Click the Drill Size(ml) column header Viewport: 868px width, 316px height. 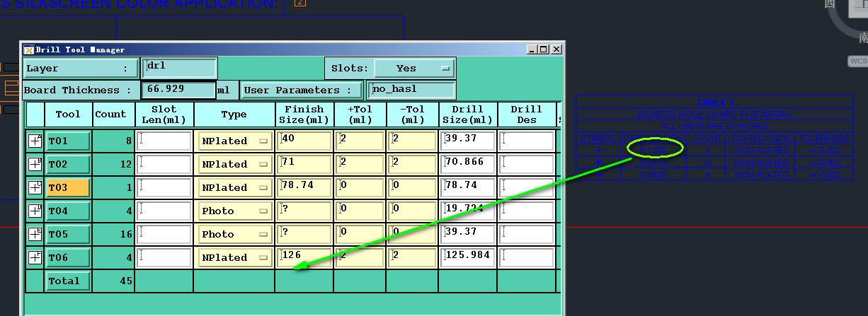point(468,115)
